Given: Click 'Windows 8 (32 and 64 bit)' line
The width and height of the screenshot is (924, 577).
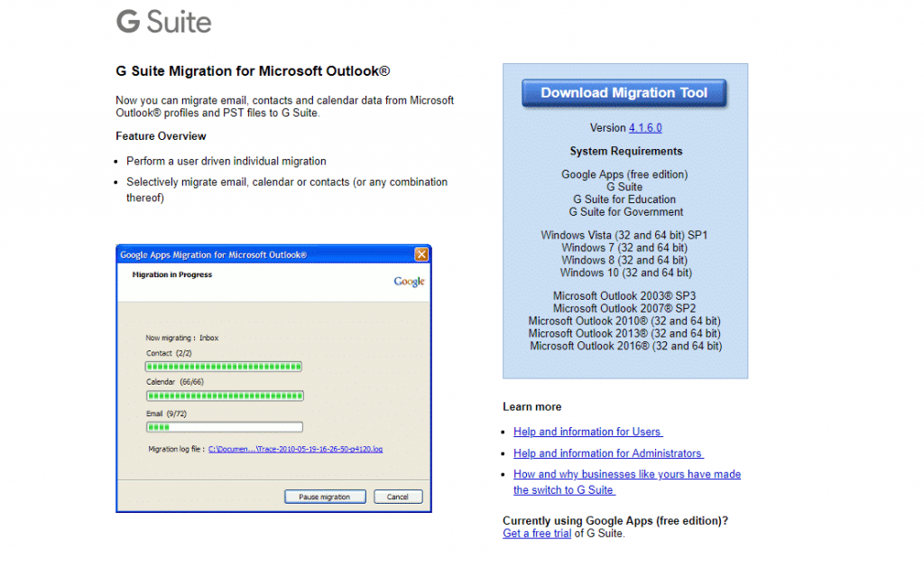Looking at the screenshot, I should pos(624,260).
